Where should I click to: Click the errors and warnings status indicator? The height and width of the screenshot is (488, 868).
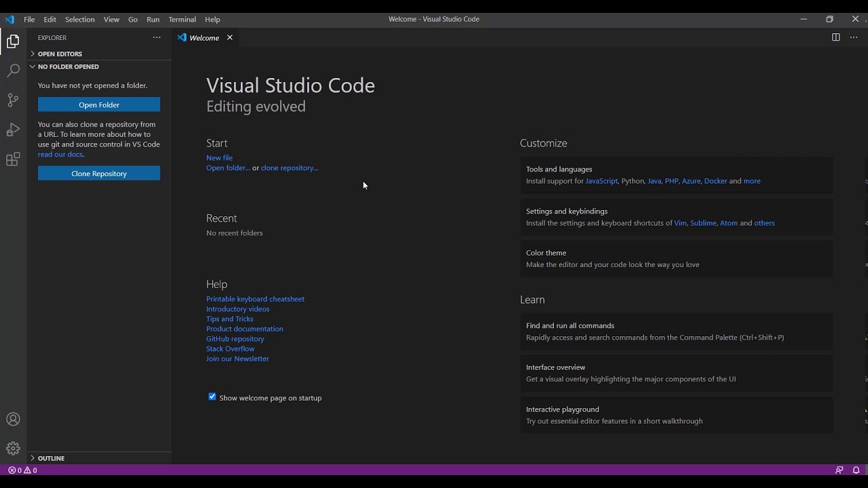[22, 470]
